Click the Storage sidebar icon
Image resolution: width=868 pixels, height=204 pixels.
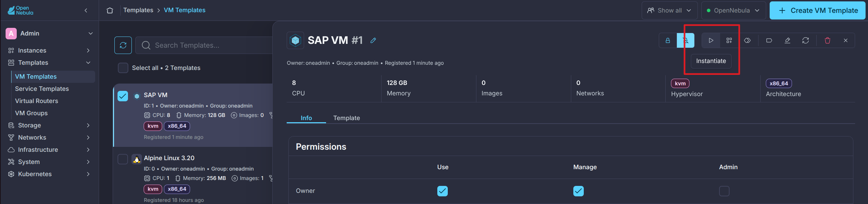(x=11, y=125)
